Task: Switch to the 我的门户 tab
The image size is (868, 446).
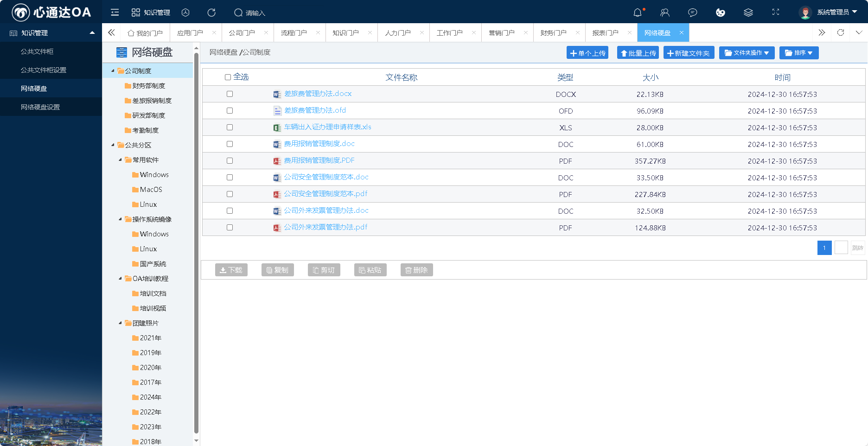Action: click(145, 33)
